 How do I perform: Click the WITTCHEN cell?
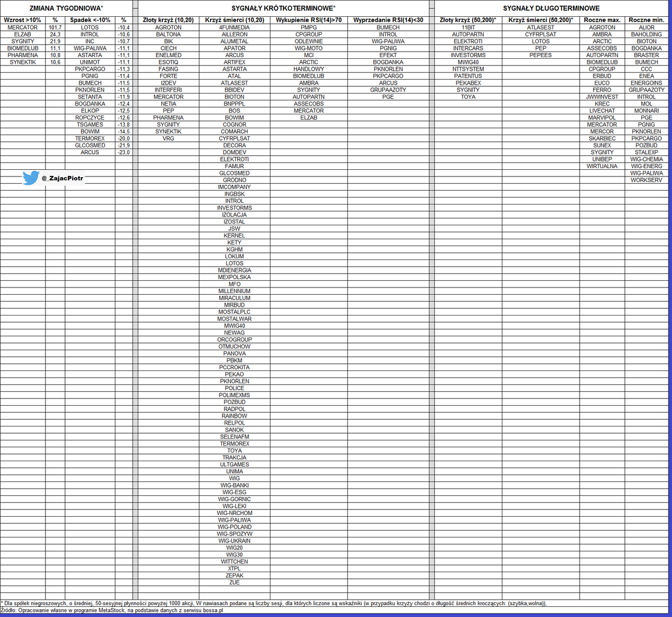pos(235,562)
